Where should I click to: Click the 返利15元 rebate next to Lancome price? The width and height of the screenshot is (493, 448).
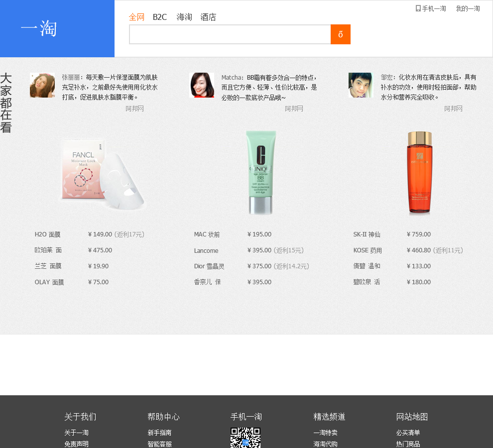coord(289,250)
